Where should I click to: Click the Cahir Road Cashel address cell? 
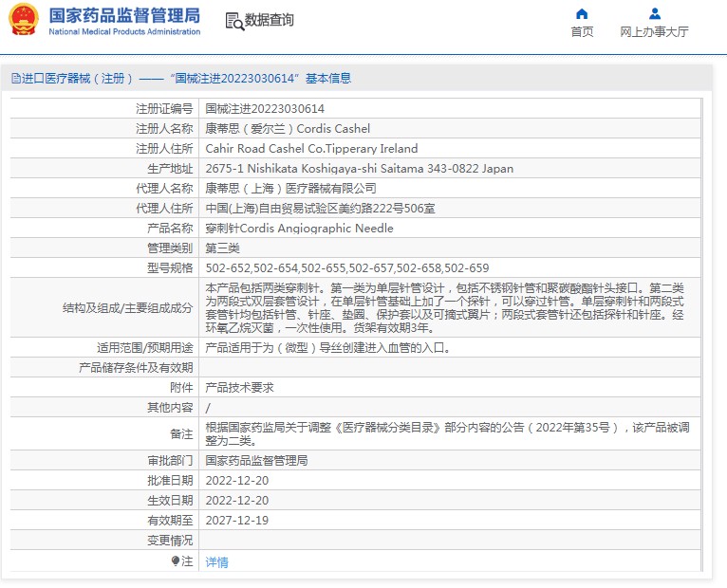click(311, 149)
